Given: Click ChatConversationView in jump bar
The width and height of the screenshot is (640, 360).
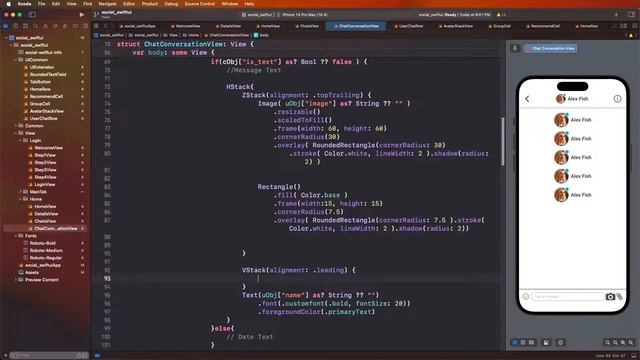Looking at the screenshot, I should [227, 35].
